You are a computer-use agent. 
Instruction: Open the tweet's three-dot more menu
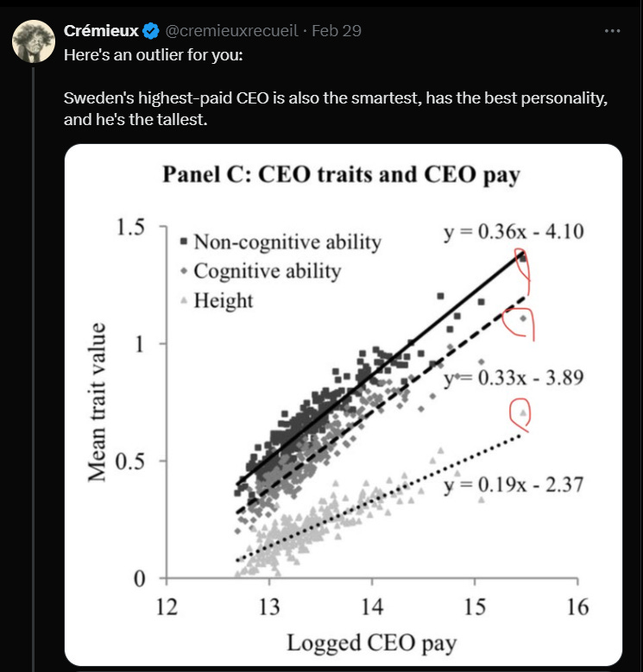(612, 31)
